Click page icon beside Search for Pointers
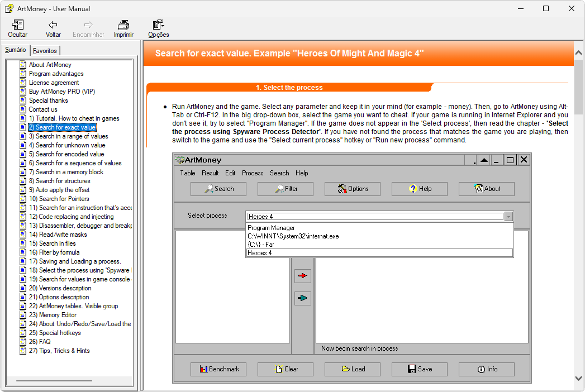585x392 pixels. point(23,199)
